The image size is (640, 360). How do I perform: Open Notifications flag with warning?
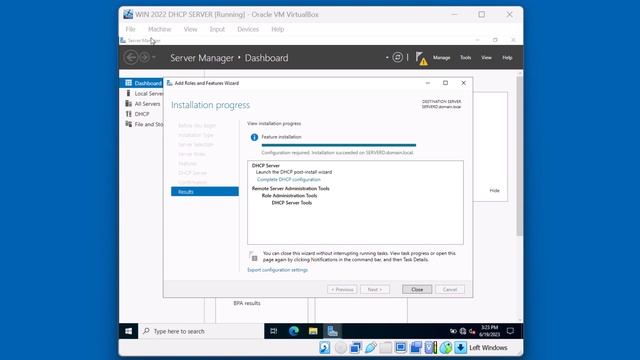[421, 58]
